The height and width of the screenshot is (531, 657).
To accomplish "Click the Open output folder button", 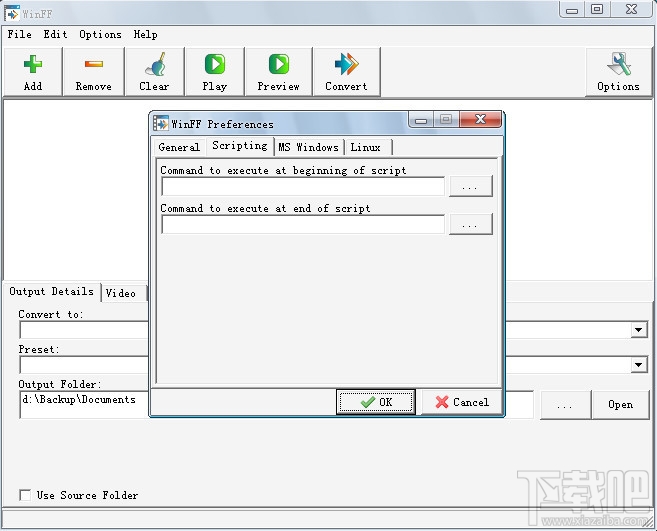I will pyautogui.click(x=621, y=404).
